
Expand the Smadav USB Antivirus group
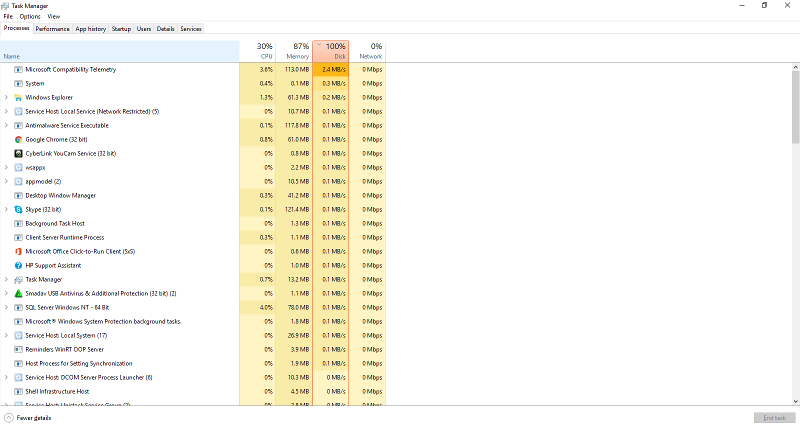pos(6,294)
